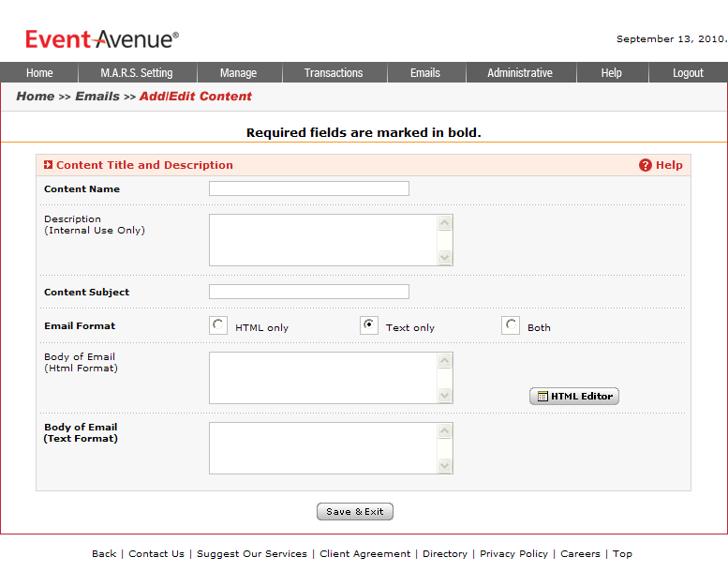
Task: Go to Emails in the breadcrumb
Action: [97, 97]
